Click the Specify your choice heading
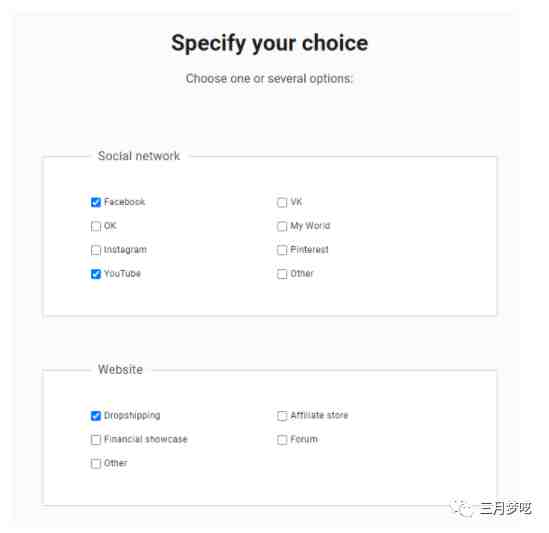Screen dimensions: 549x533 pos(270,43)
